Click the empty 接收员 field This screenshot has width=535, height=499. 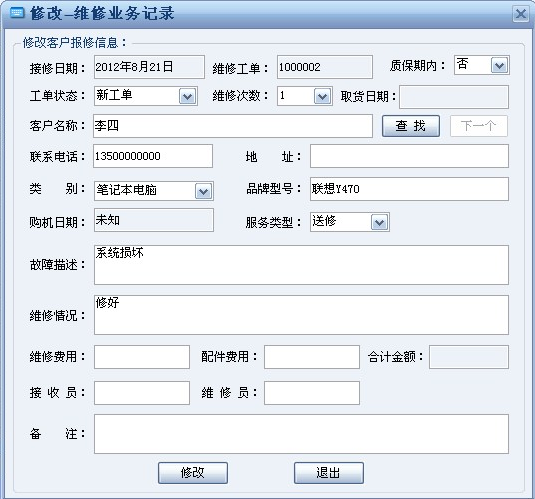pyautogui.click(x=142, y=393)
